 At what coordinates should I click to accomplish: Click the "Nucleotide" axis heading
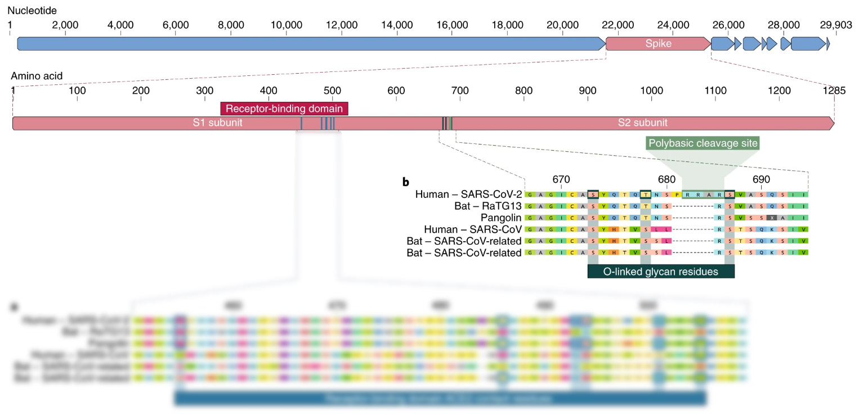click(32, 11)
